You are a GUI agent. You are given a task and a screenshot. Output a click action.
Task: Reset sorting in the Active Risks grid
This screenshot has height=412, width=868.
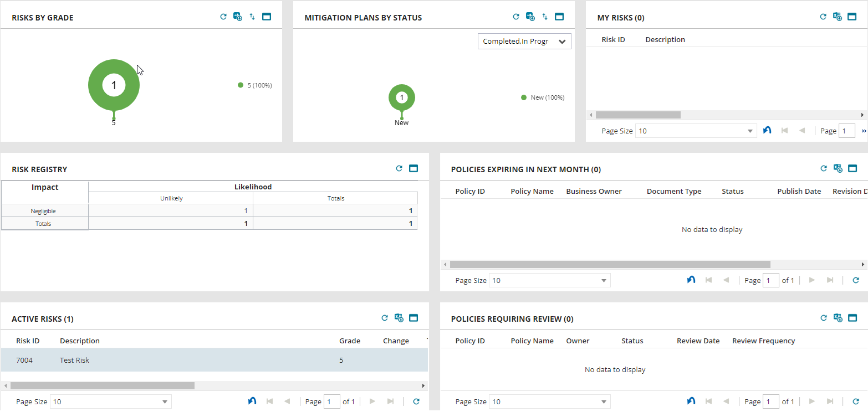click(252, 401)
